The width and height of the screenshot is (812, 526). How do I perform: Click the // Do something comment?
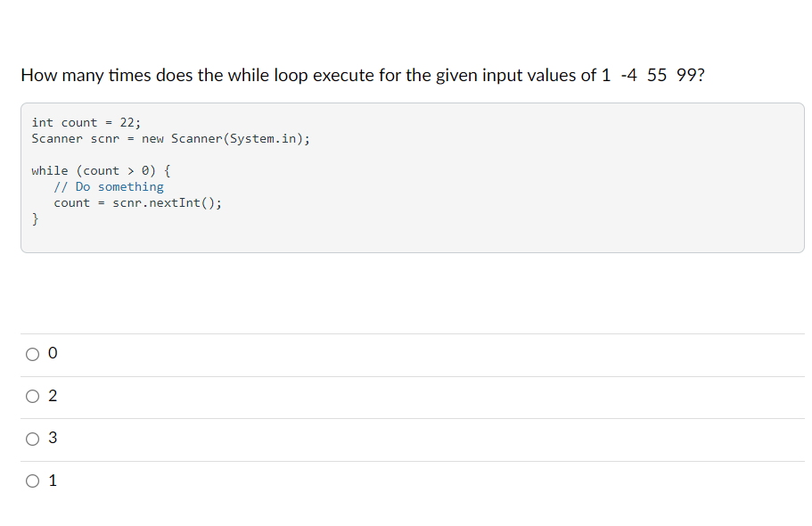click(110, 186)
